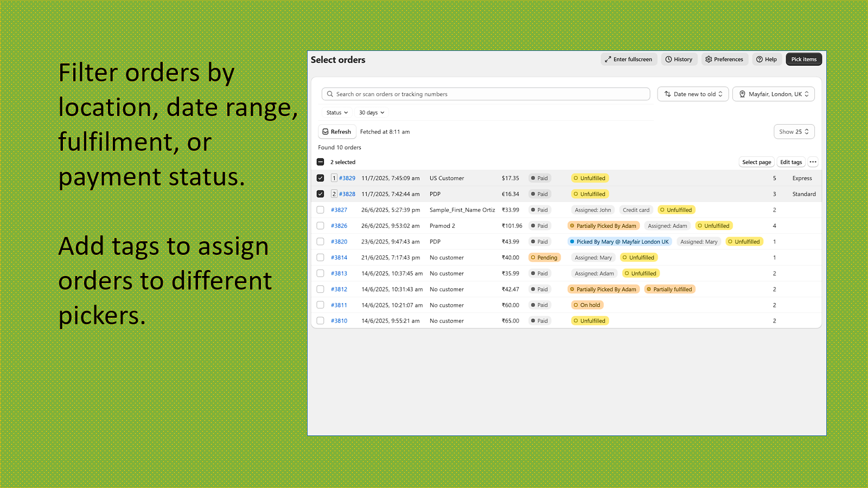Toggle the select-all orders checkbox
Screen dimensions: 868x488
point(320,162)
